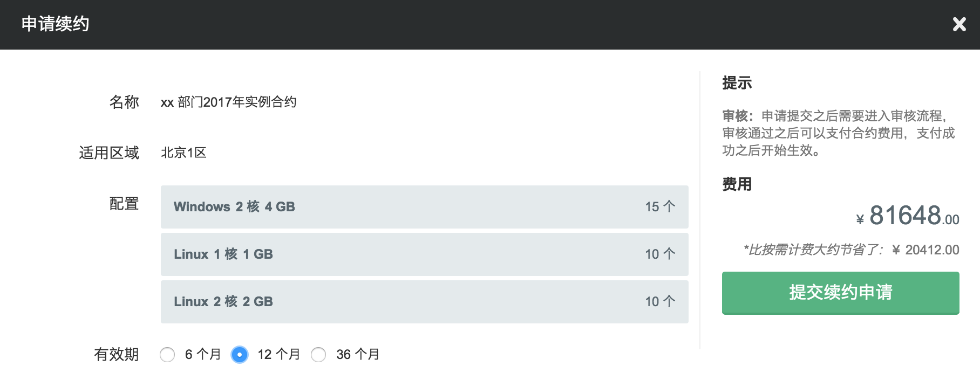The image size is (980, 387).
Task: Click the 有效期 field label
Action: click(x=116, y=355)
